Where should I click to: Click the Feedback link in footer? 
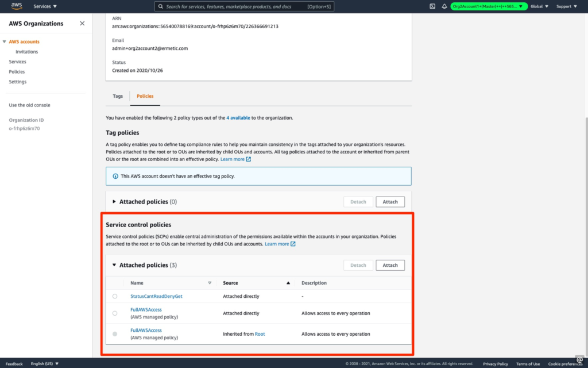(14, 363)
